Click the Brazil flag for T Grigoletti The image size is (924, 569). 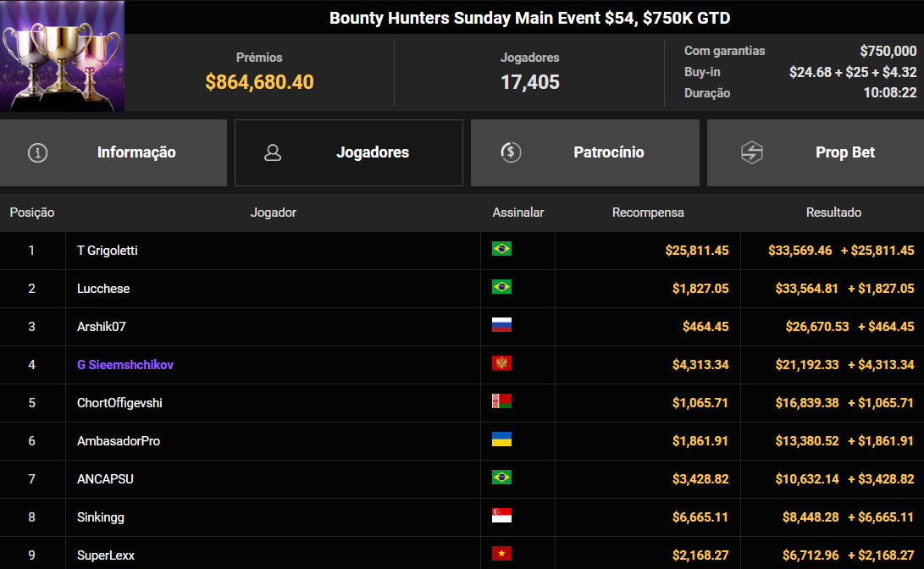[x=501, y=249]
